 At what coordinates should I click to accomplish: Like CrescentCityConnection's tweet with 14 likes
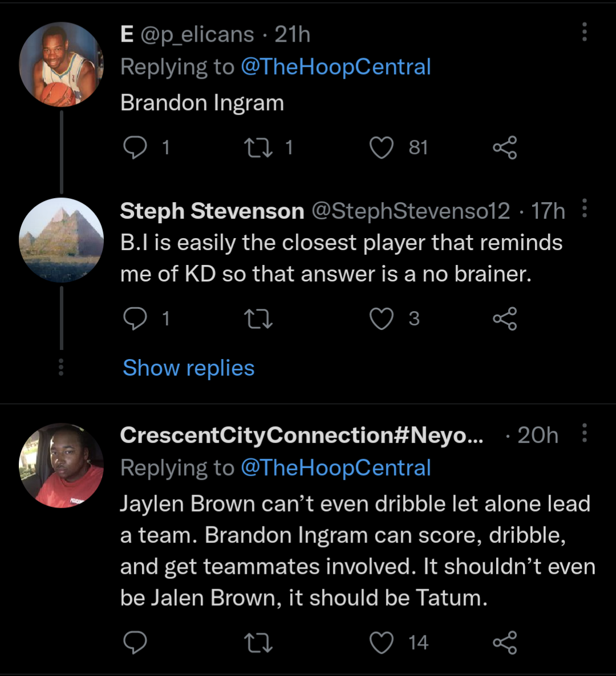tap(381, 642)
